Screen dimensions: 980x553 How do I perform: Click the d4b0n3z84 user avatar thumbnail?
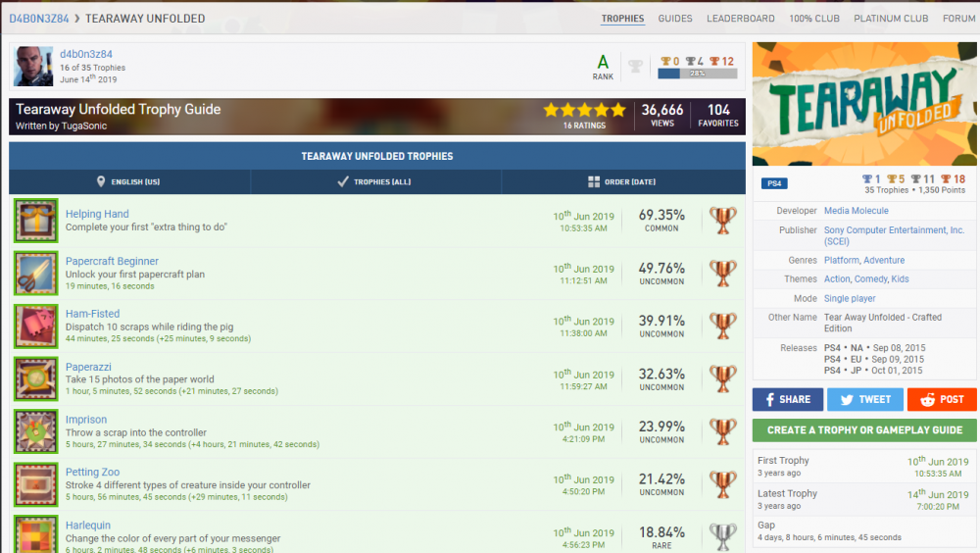pyautogui.click(x=33, y=66)
